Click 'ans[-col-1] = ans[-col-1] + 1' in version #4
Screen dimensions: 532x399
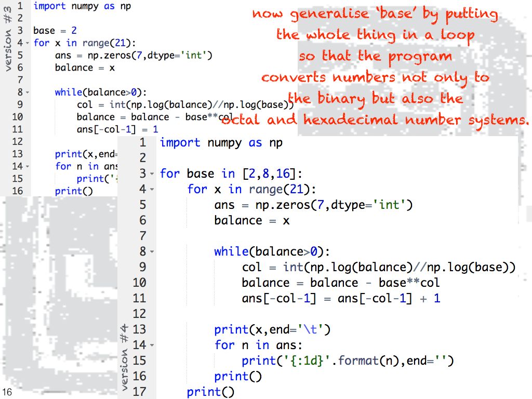pyautogui.click(x=341, y=298)
